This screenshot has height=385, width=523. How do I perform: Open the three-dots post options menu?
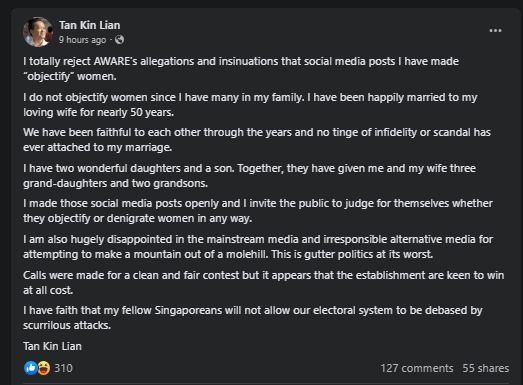click(x=495, y=31)
